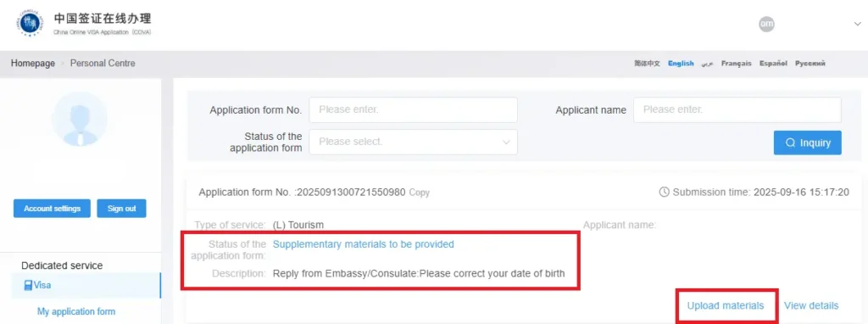Screen dimensions: 868x324
Task: Go to Homepage breadcrumb
Action: (x=33, y=63)
